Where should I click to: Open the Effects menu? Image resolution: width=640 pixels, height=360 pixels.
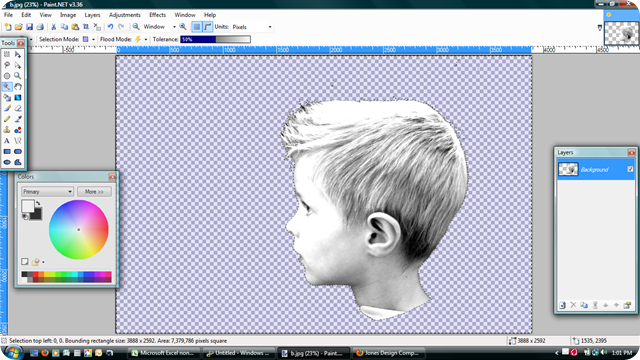[157, 15]
